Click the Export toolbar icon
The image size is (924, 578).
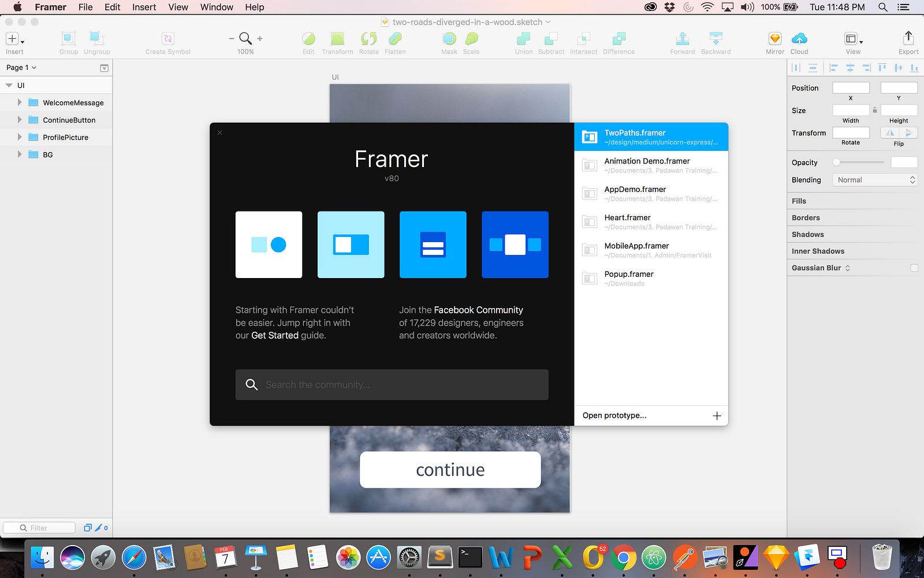(908, 38)
